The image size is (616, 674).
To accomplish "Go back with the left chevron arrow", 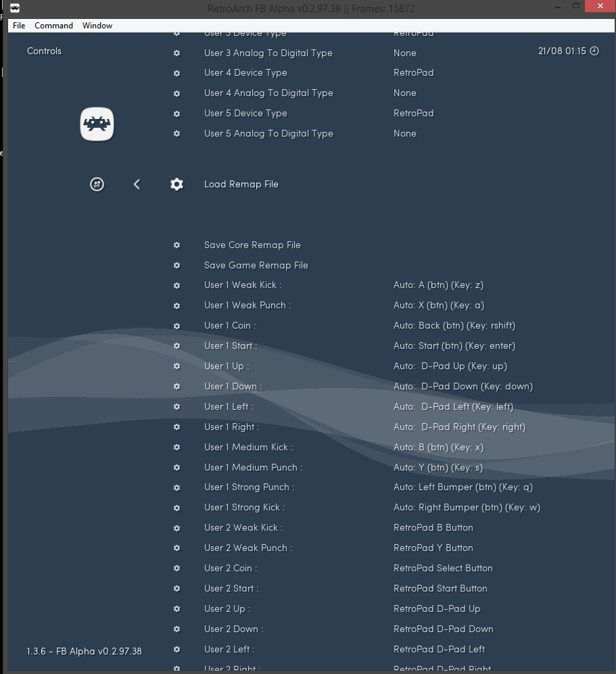I will pyautogui.click(x=137, y=185).
